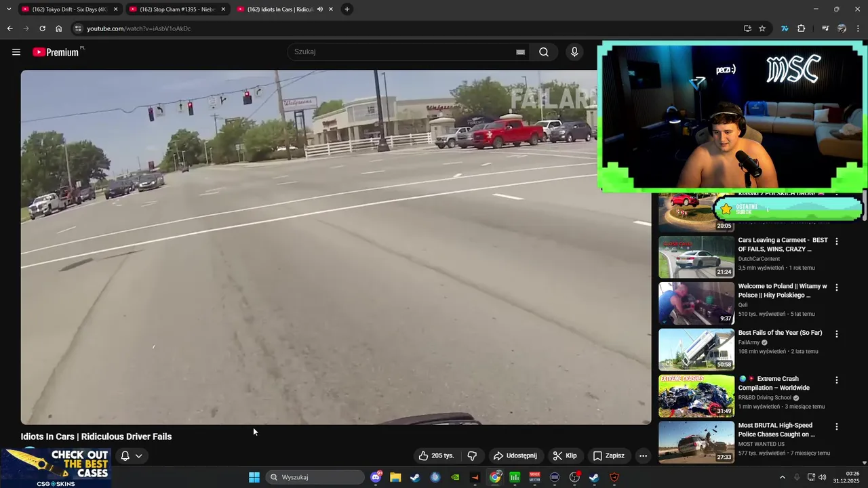Screen dimensions: 868x488
Task: Install app icon in address bar
Action: (x=747, y=28)
